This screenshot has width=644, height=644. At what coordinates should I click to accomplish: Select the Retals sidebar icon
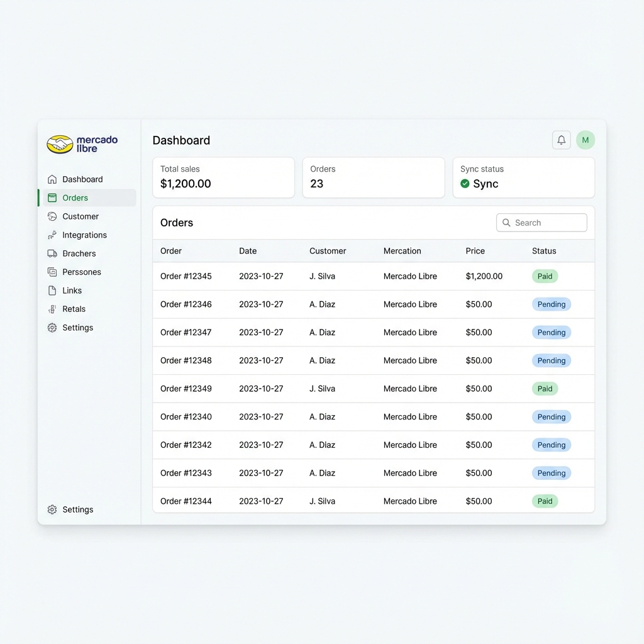[52, 309]
